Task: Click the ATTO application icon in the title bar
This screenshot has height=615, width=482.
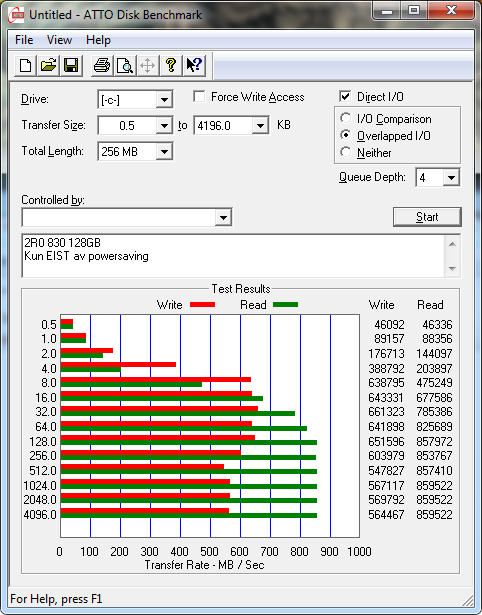Action: tap(17, 16)
